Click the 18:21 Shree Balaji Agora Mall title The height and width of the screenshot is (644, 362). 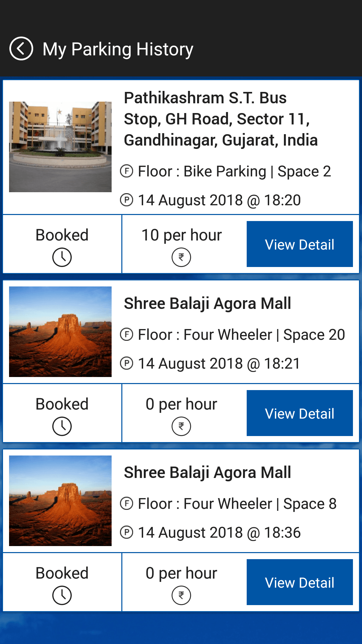tap(207, 304)
